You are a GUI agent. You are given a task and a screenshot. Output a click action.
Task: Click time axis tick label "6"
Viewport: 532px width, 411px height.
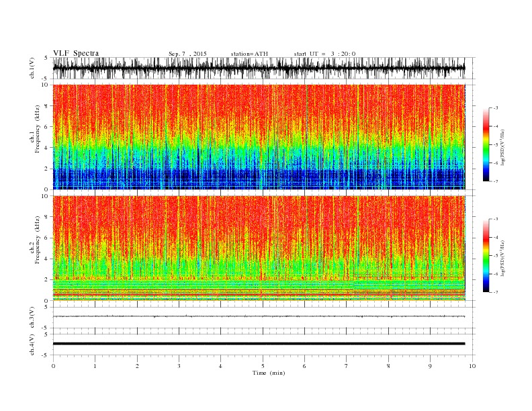[304, 366]
